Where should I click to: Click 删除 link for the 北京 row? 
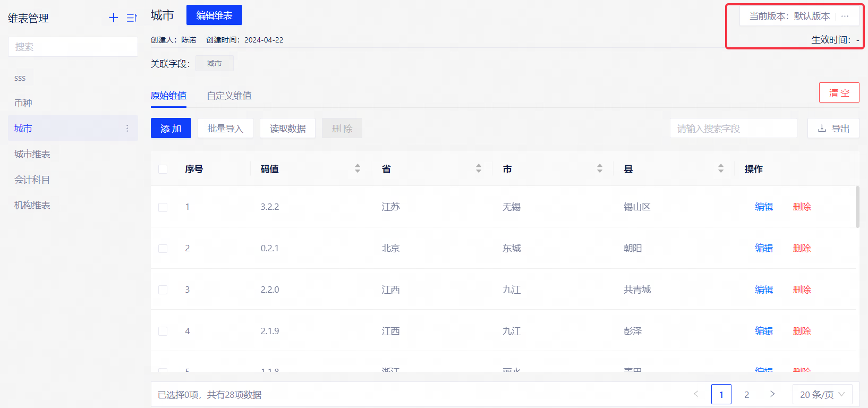(802, 248)
